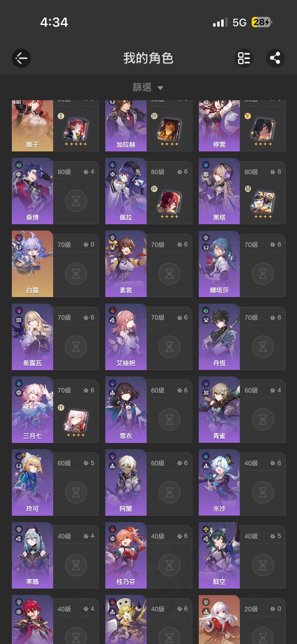This screenshot has height=644, width=297.
Task: Open 桂乃芬 character portrait
Action: 126,555
